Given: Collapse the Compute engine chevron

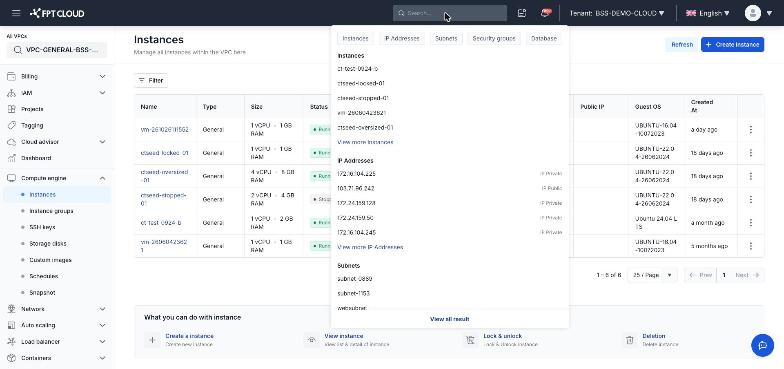Looking at the screenshot, I should pos(102,178).
